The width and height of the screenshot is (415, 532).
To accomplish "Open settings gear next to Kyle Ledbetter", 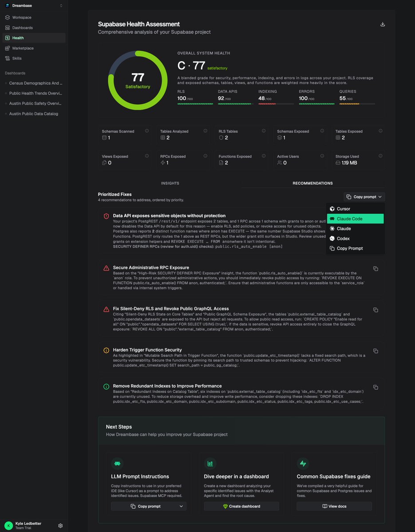I will [60, 526].
